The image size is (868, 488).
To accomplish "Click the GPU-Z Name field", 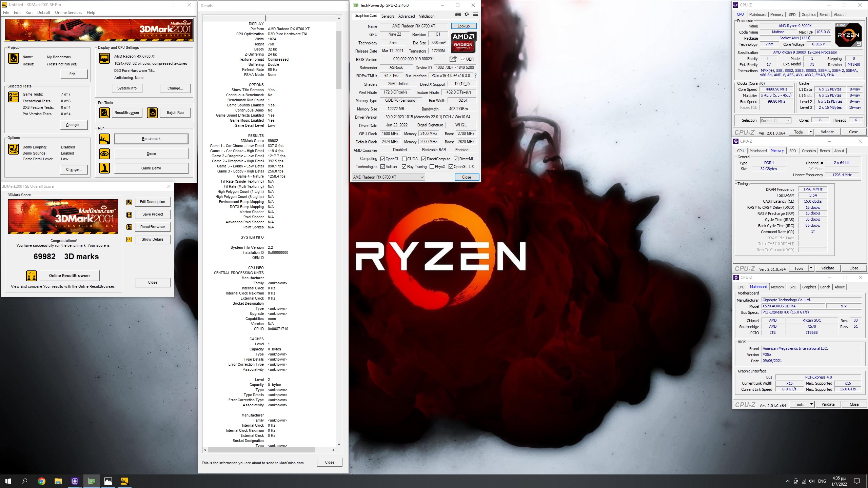I will 414,26.
